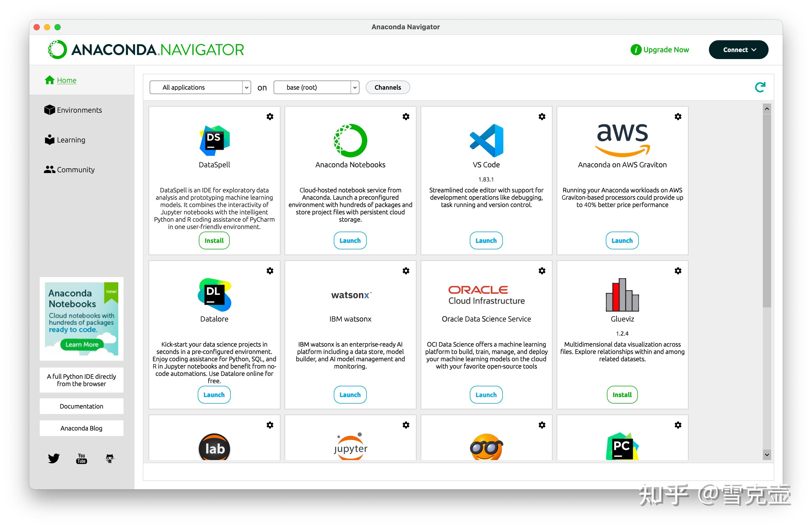This screenshot has height=528, width=812.
Task: Open the Twitter icon in sidebar
Action: (x=54, y=458)
